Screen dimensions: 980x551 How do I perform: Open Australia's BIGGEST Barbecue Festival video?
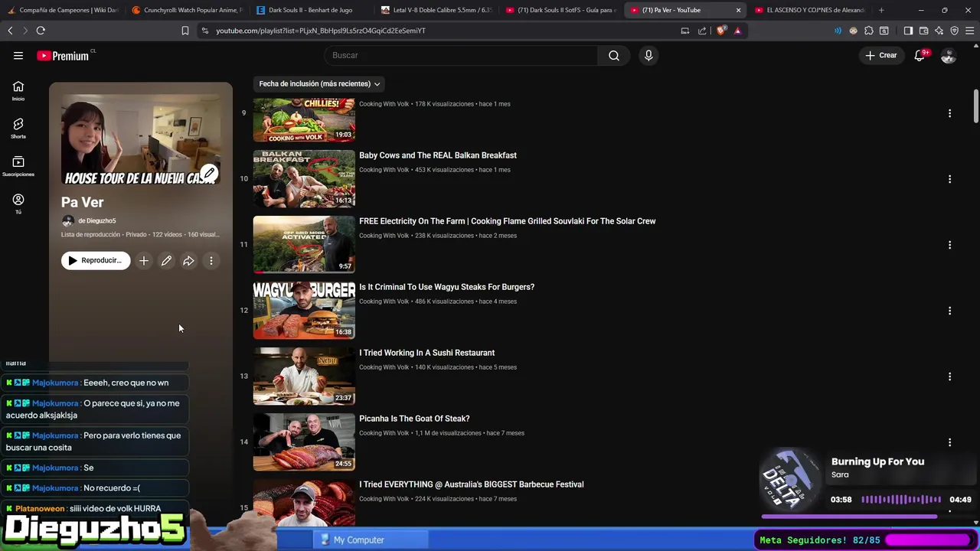(x=472, y=484)
